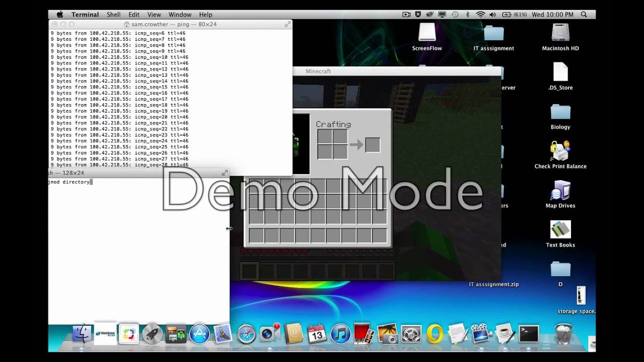Open the coffee cup Java icon in dock

pos(505,334)
